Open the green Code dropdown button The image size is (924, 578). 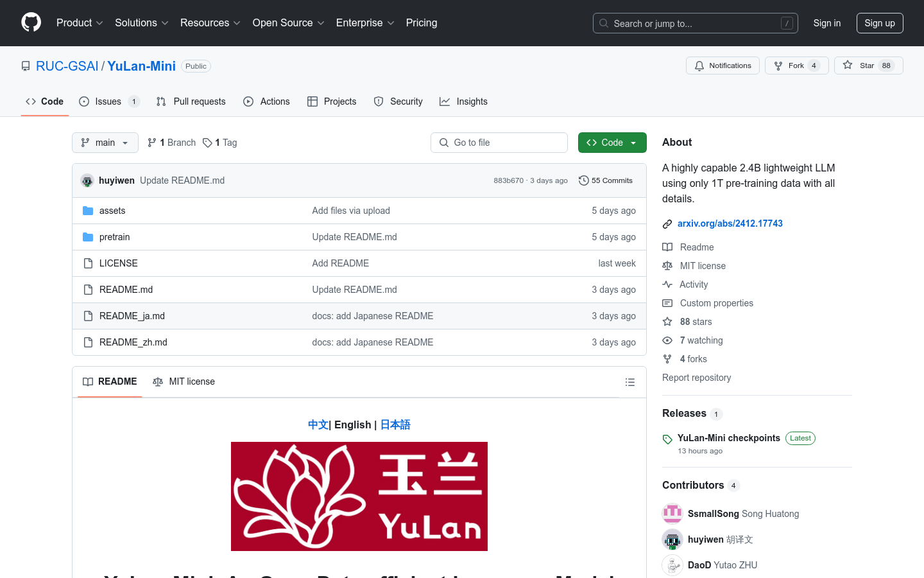click(x=612, y=143)
